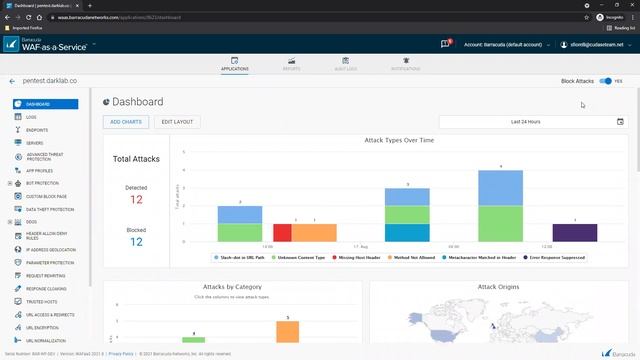Open the notifications message icon in header
Image resolution: width=640 pixels, height=360 pixels.
click(445, 44)
